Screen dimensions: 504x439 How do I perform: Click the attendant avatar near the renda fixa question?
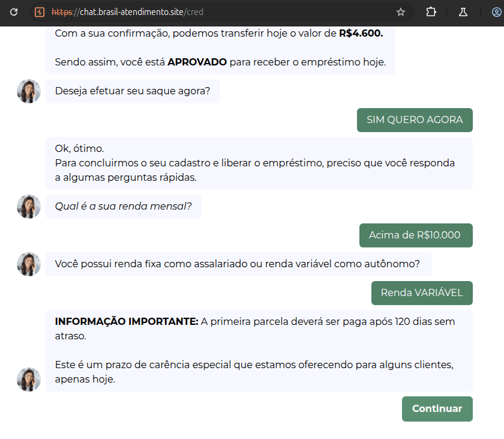click(x=28, y=264)
